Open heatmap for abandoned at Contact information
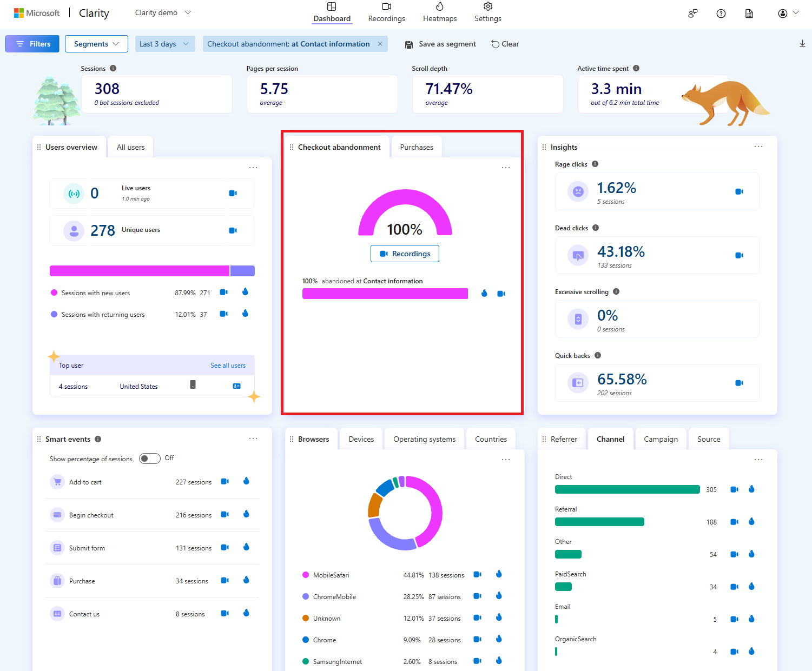Screen dimensions: 812x671 point(484,293)
